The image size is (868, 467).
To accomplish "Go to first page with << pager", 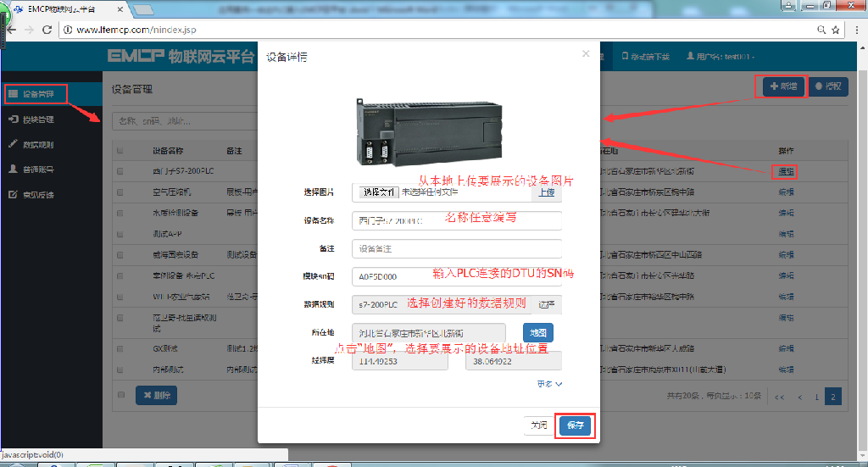I will click(780, 397).
